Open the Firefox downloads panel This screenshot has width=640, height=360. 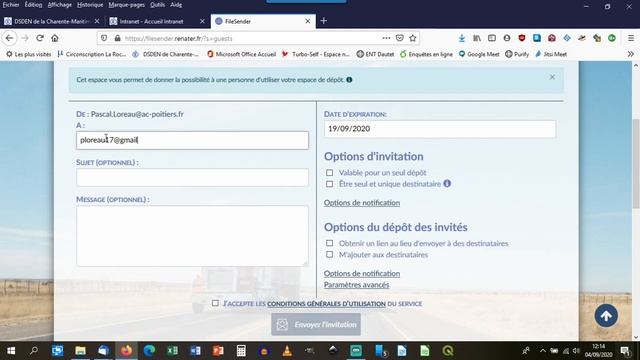point(462,38)
